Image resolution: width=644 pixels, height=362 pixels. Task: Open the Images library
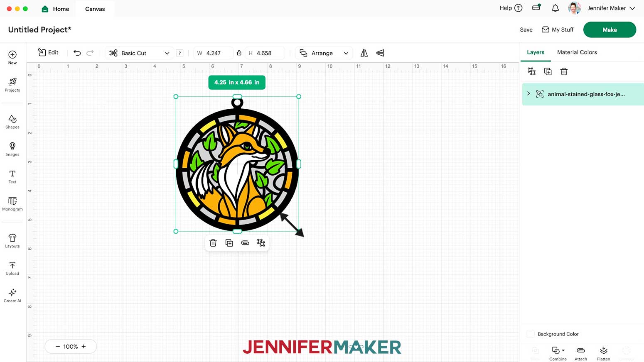coord(12,149)
